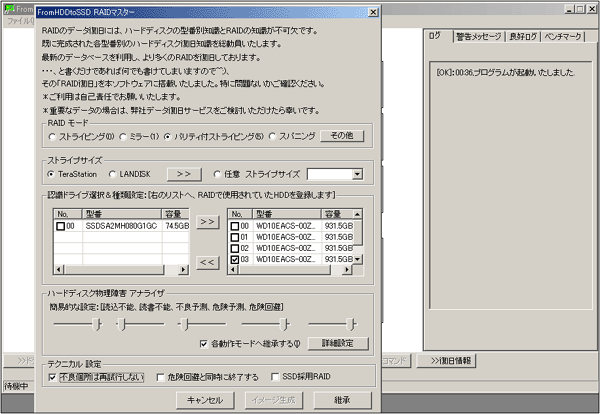Image resolution: width=600 pixels, height=414 pixels.
Task: Check drive 00 WD10EACS in right list
Action: pos(235,226)
